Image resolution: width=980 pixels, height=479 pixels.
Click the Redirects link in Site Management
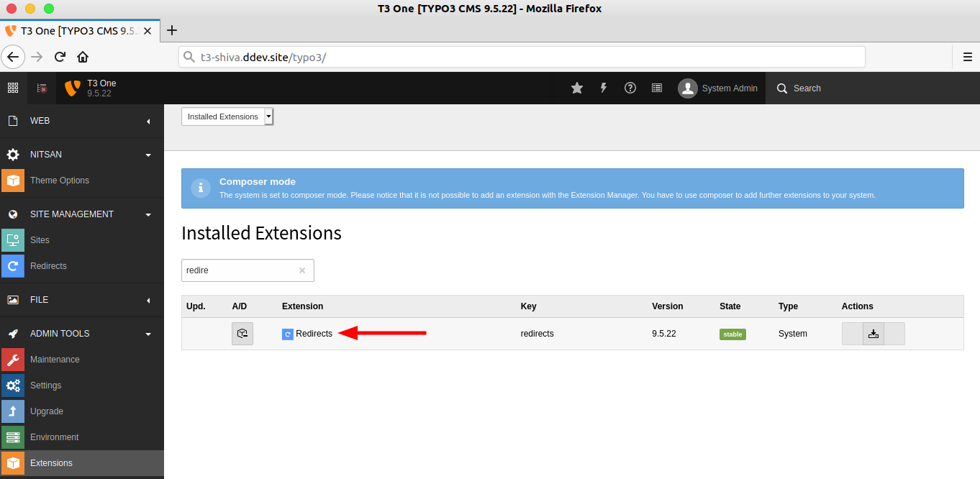[48, 265]
